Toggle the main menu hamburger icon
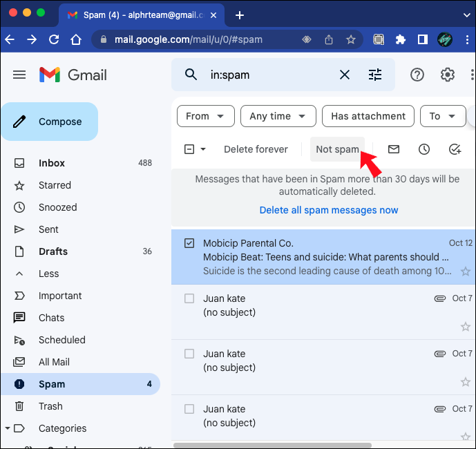Viewport: 476px width, 449px height. (19, 75)
